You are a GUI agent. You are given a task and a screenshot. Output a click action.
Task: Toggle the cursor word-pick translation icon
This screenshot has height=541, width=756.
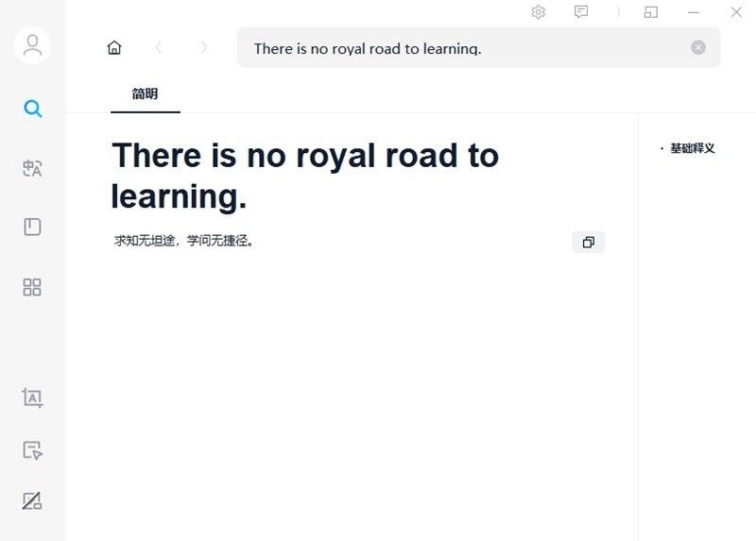[x=32, y=450]
